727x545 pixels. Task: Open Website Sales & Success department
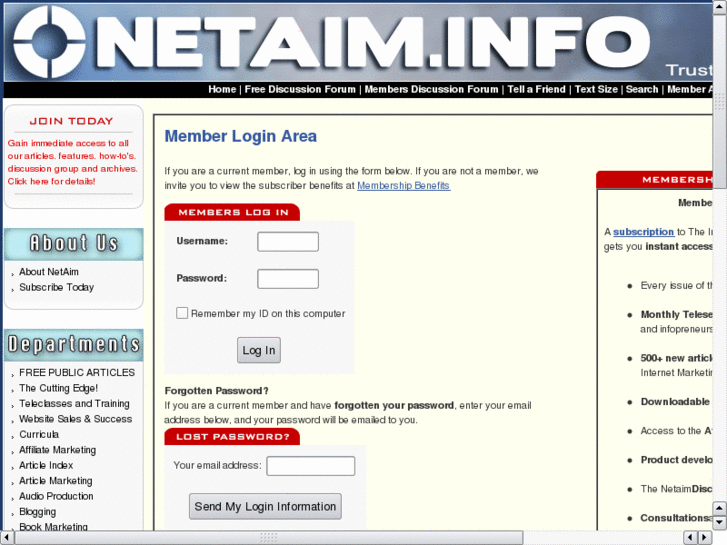pyautogui.click(x=76, y=419)
